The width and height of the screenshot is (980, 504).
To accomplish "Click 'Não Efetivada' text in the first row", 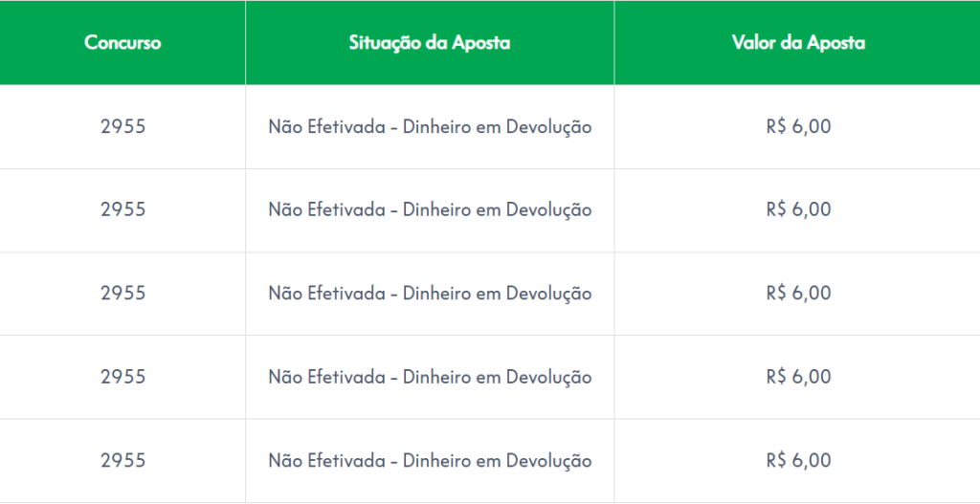I will [x=326, y=126].
